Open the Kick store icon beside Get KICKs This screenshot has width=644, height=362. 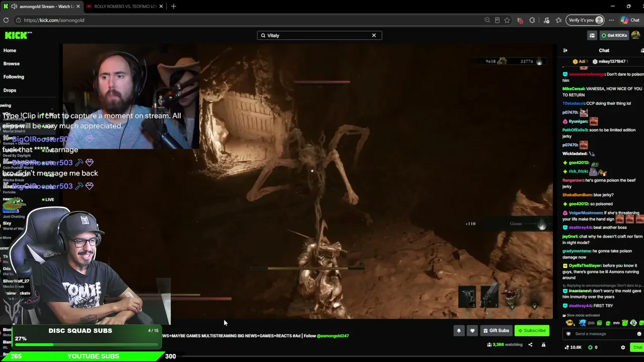pos(592,35)
